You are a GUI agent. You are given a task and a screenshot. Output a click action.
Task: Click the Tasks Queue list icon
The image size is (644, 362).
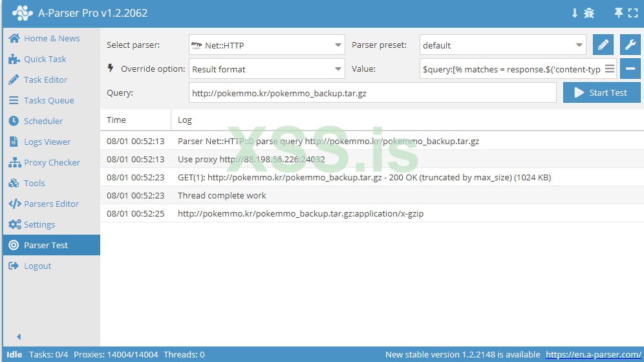[14, 100]
